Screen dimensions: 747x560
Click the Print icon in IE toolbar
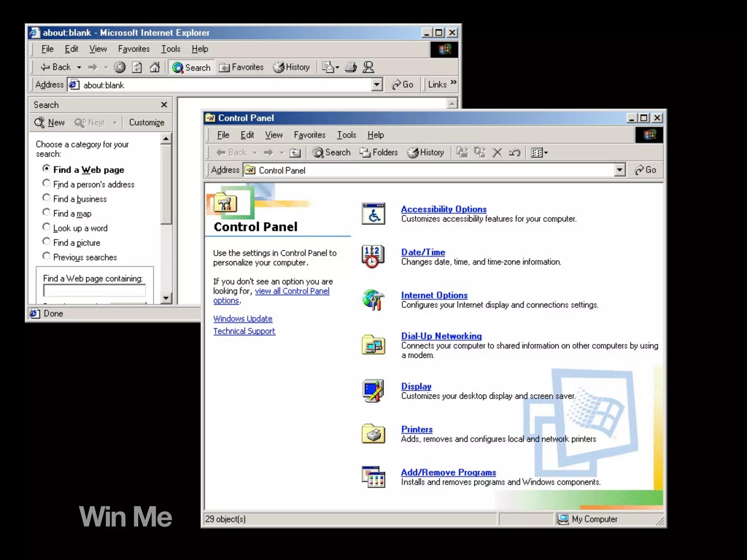[x=351, y=67]
